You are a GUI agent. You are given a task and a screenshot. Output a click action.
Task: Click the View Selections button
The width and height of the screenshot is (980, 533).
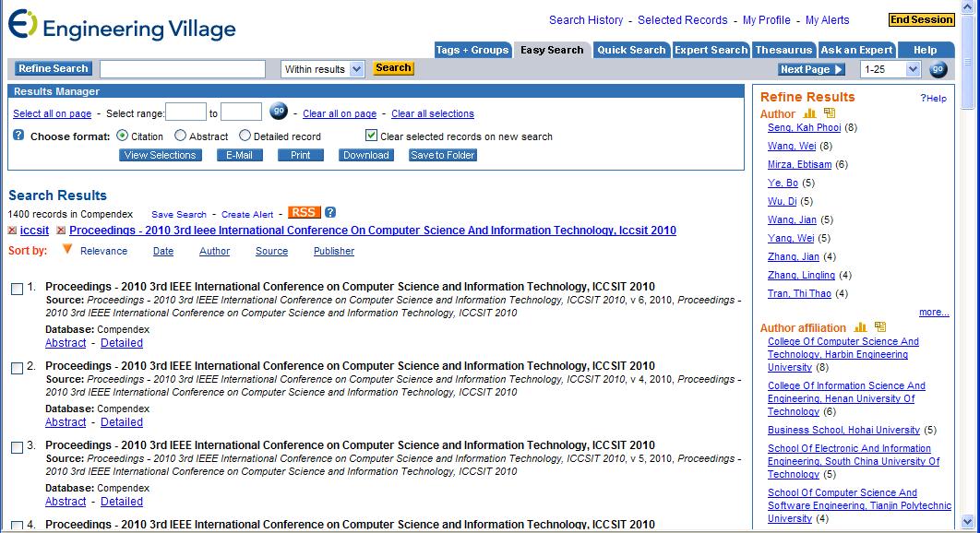[160, 155]
